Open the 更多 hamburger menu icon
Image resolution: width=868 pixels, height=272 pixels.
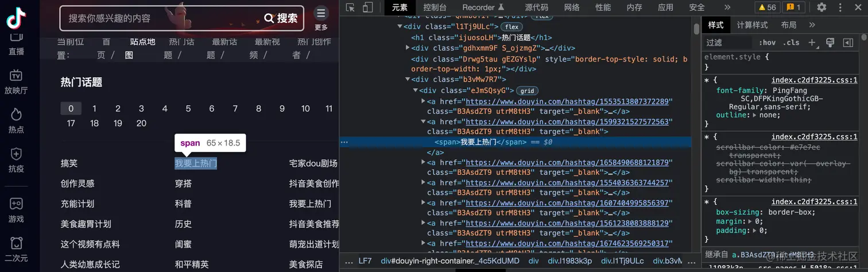[x=321, y=13]
